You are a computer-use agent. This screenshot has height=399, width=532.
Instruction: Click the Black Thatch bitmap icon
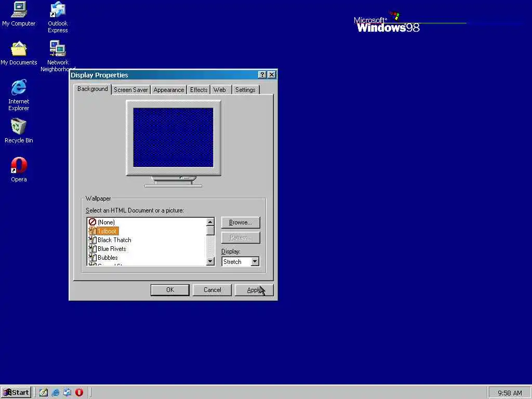click(92, 240)
